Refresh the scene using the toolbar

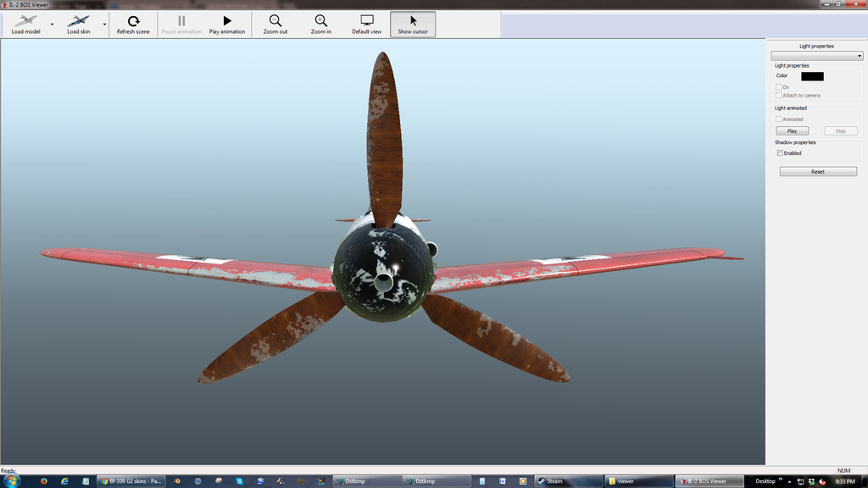(133, 21)
